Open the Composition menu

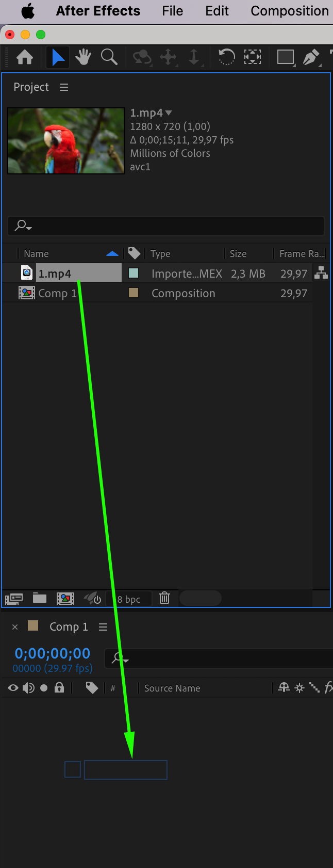tap(290, 11)
